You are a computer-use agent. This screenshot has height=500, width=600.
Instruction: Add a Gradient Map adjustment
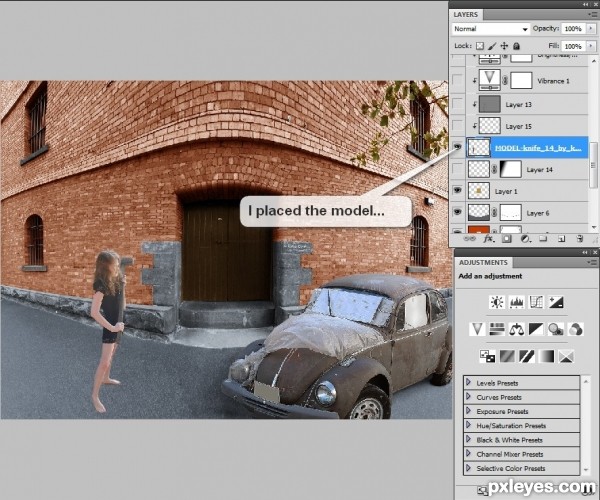pyautogui.click(x=546, y=357)
